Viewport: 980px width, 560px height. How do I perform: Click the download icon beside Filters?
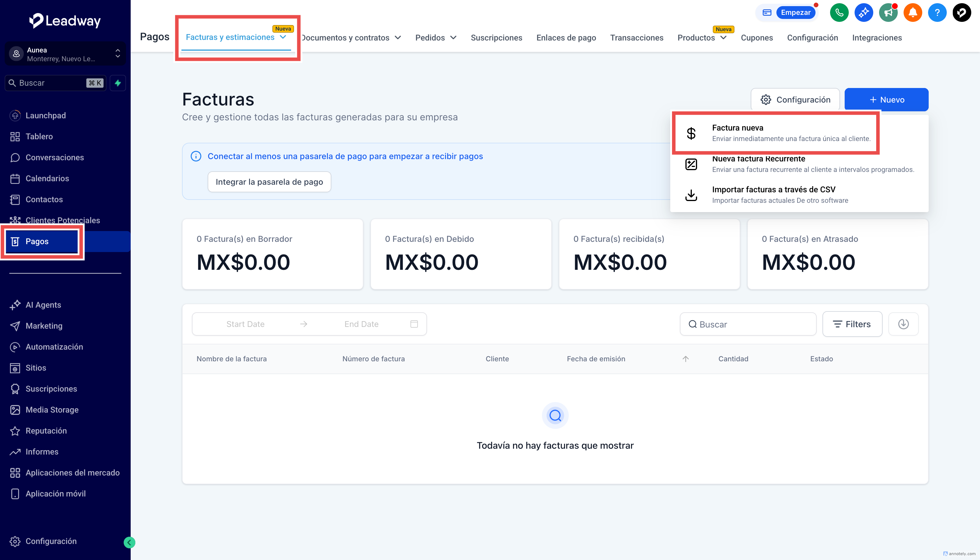pos(903,324)
